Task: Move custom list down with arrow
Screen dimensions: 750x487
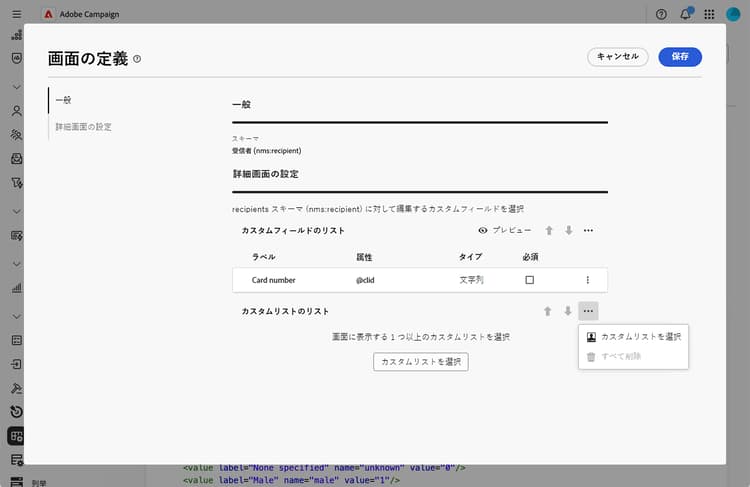Action: [568, 311]
